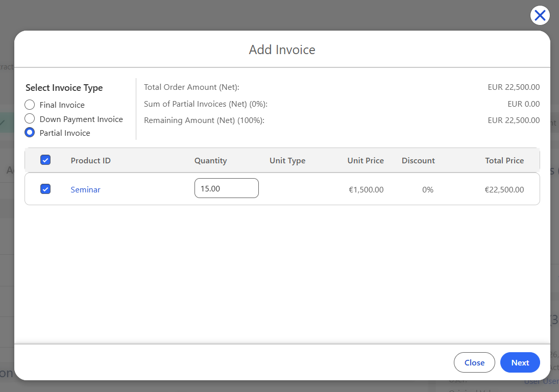Image resolution: width=559 pixels, height=392 pixels.
Task: Click the Total Order Amount (Net) label
Action: [191, 87]
